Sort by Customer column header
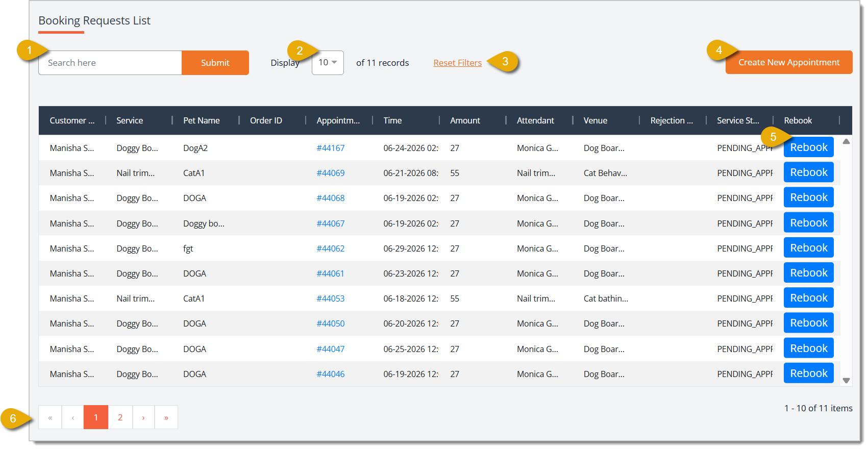Screen dimensions: 868x449 pos(72,120)
